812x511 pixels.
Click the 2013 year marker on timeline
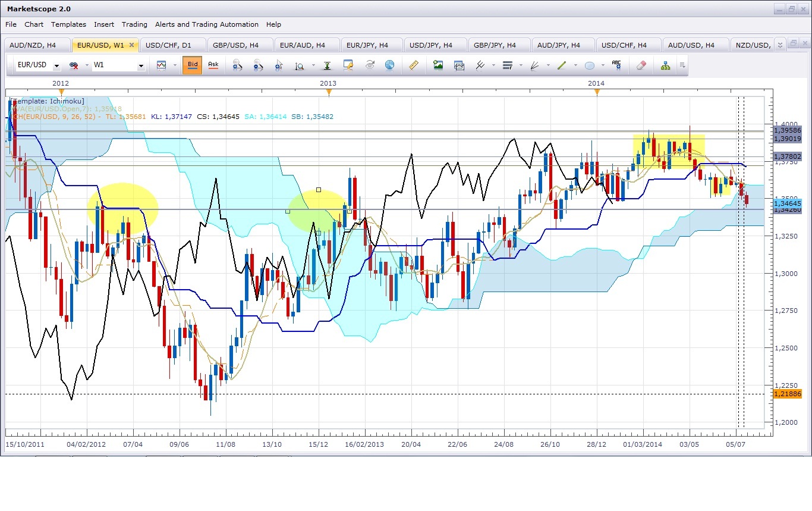pyautogui.click(x=328, y=84)
